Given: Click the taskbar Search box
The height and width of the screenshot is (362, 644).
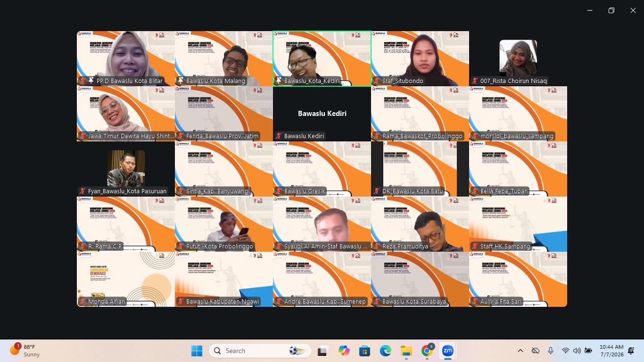Looking at the screenshot, I should click(x=260, y=351).
